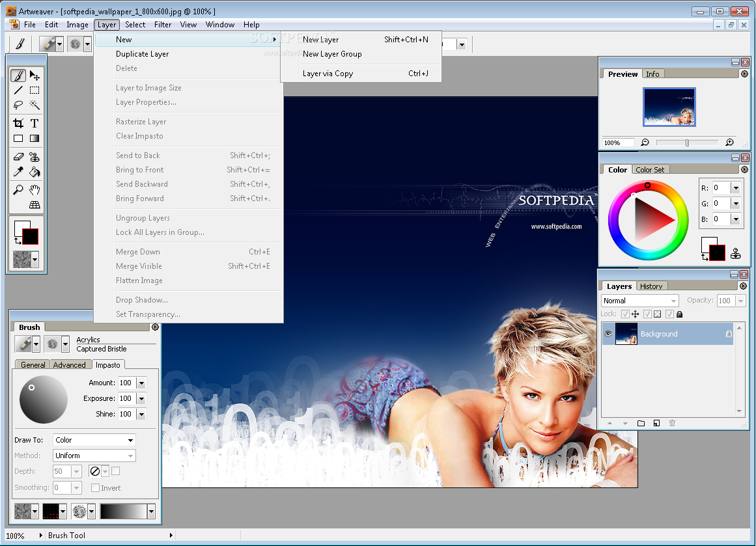Swap foreground and background colors in toolbox
The image size is (756, 546).
18,241
